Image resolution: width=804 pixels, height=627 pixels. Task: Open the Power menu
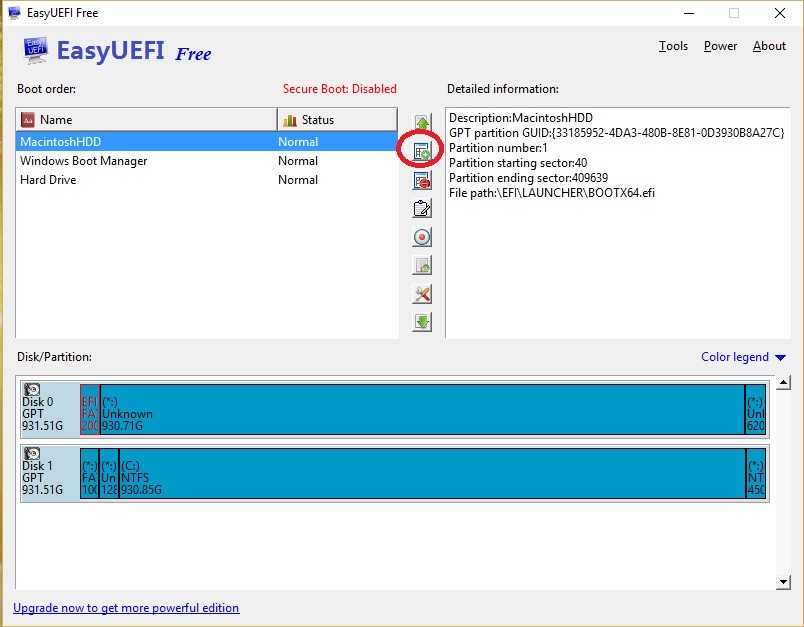[x=720, y=46]
